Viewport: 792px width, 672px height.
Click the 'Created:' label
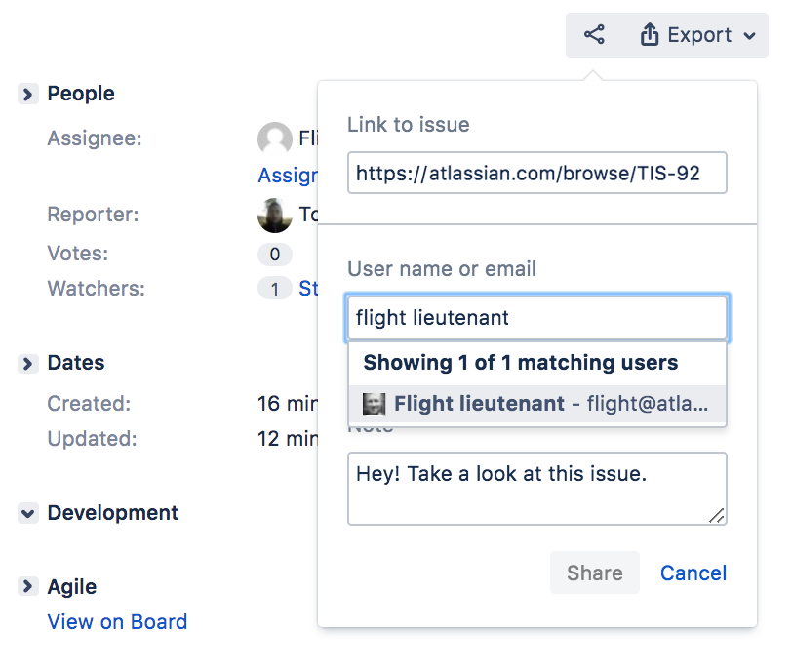pyautogui.click(x=89, y=404)
